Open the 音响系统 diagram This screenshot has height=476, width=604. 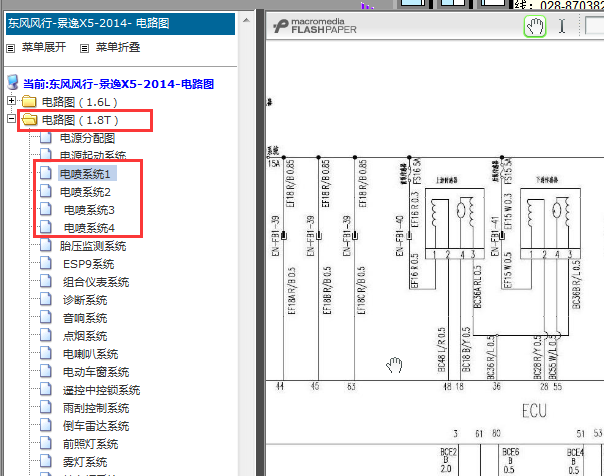click(x=85, y=318)
